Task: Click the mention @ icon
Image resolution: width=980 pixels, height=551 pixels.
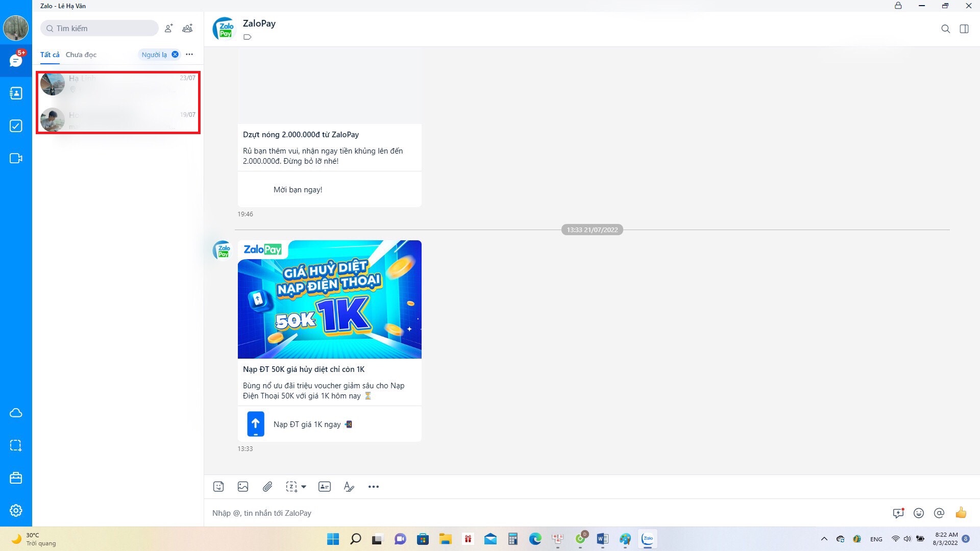Action: pos(939,513)
